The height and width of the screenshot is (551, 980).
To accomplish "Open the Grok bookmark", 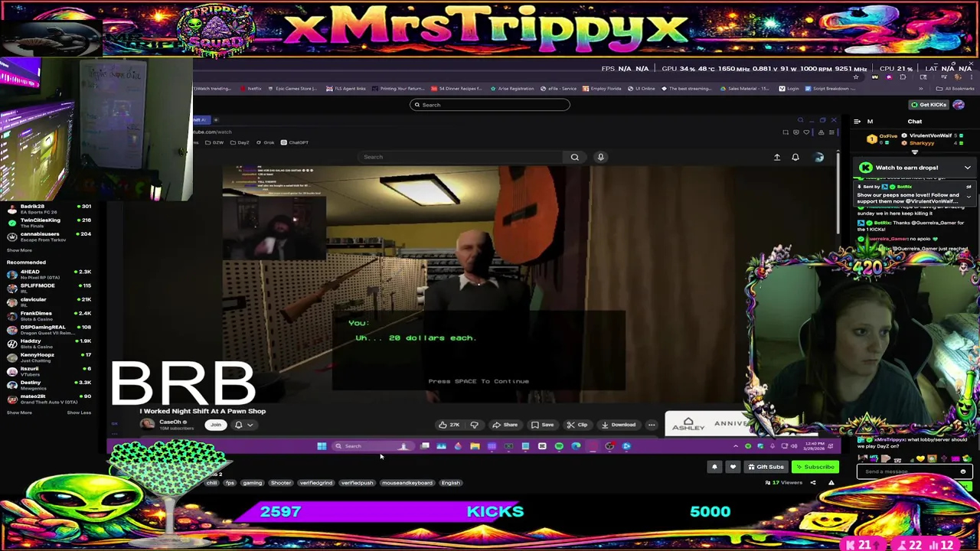I will click(265, 142).
